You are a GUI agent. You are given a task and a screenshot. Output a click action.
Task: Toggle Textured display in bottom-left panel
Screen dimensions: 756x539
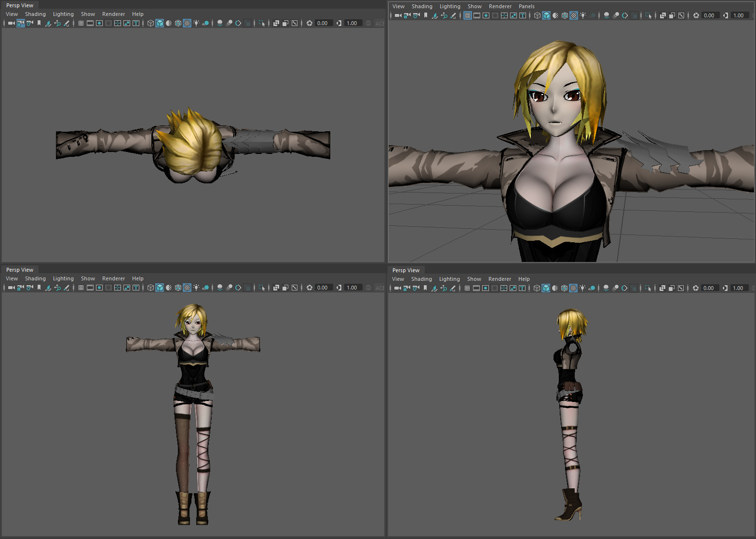tap(187, 288)
